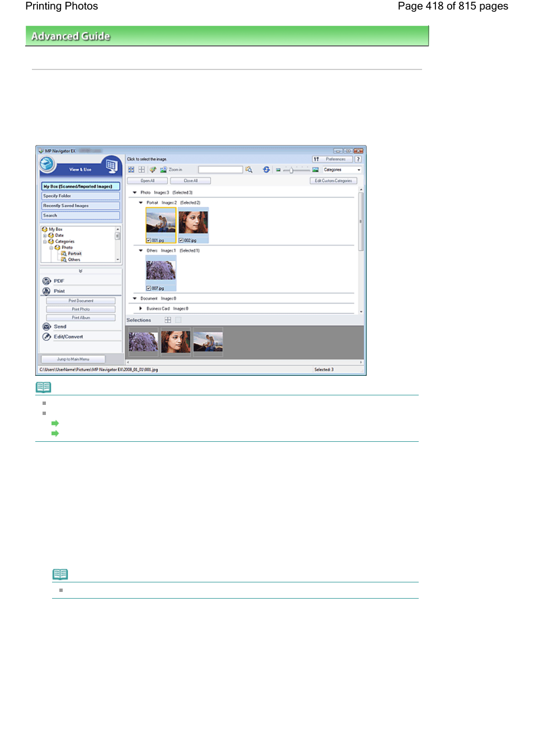Click the Select All images toolbar icon
Screen dimensions: 534x756
(131, 169)
